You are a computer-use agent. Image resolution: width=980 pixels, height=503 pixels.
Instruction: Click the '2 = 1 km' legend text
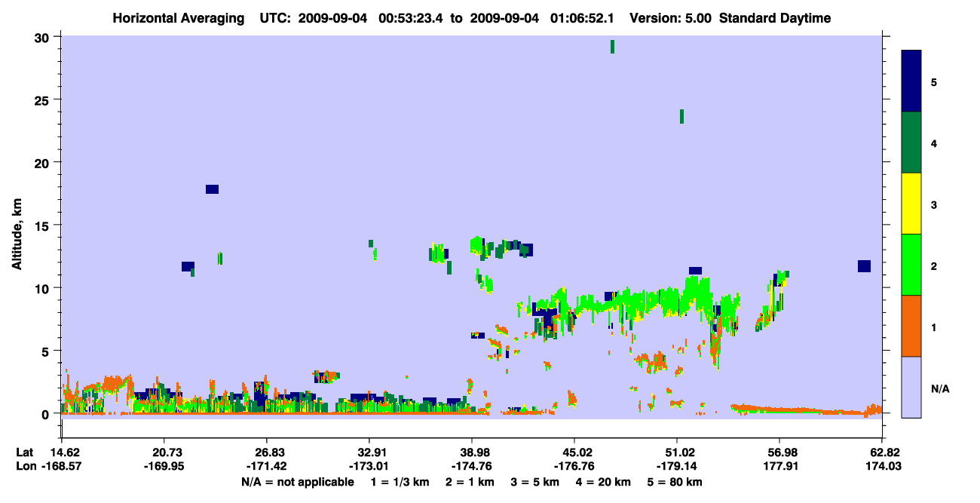[x=470, y=482]
